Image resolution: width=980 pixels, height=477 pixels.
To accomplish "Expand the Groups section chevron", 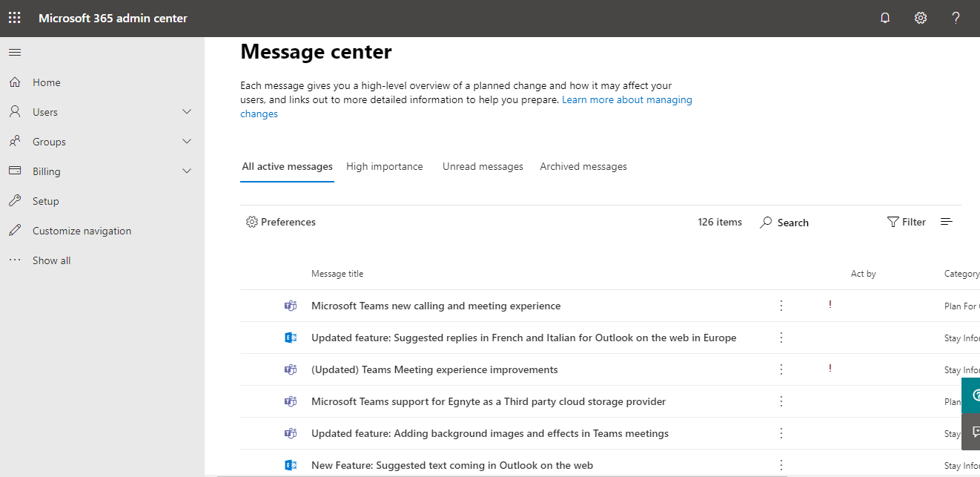I will tap(187, 142).
